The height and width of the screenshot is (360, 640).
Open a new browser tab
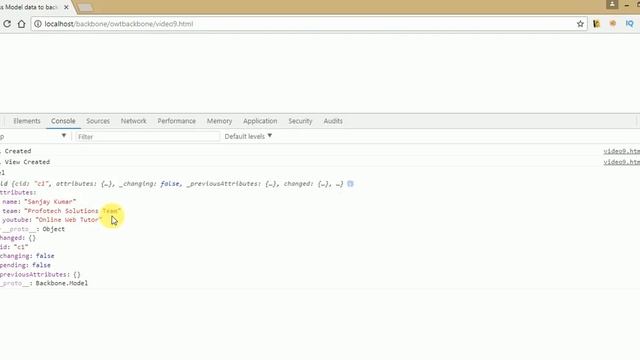click(x=84, y=7)
